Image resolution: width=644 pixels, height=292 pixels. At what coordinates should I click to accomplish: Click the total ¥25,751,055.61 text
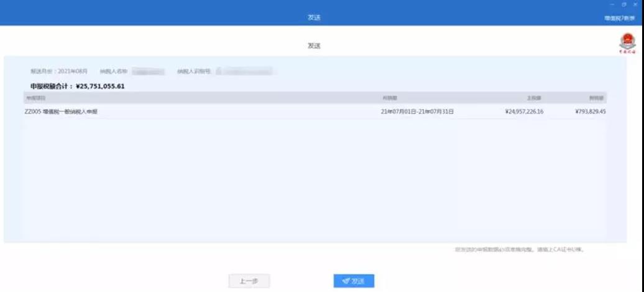click(x=100, y=87)
